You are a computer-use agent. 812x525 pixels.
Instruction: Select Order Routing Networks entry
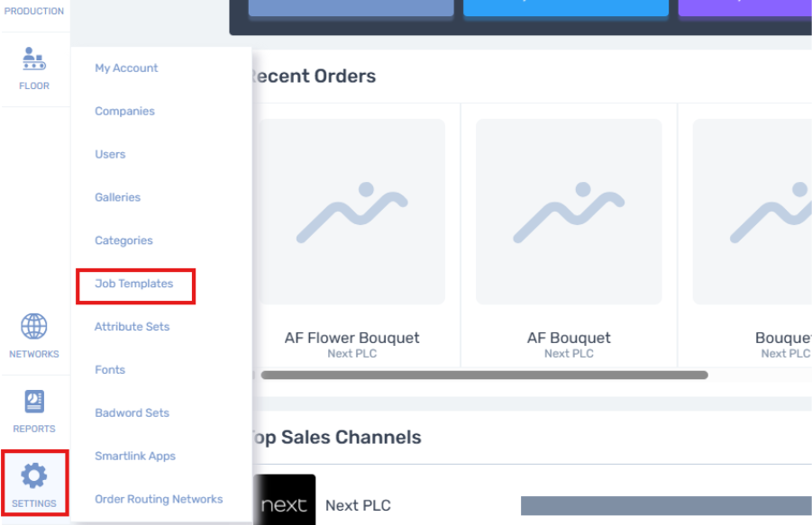[x=159, y=500]
